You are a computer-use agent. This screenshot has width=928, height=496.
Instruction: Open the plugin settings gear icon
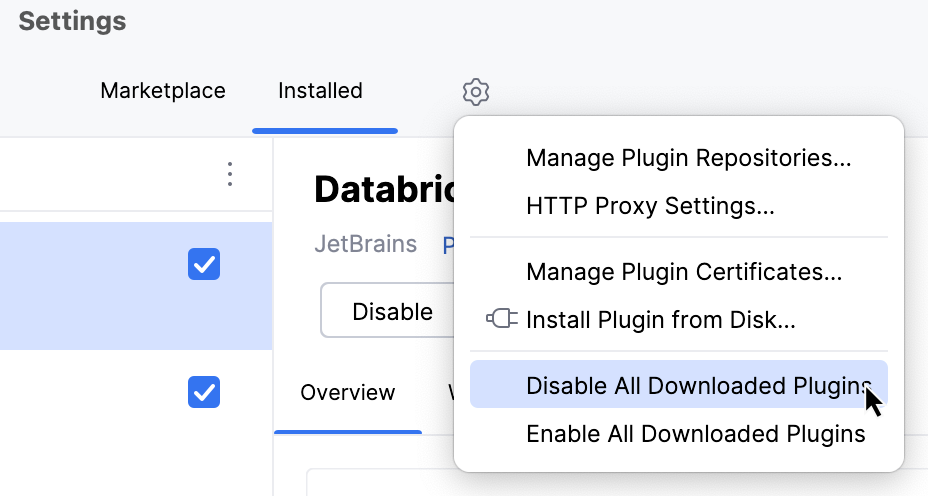(476, 92)
